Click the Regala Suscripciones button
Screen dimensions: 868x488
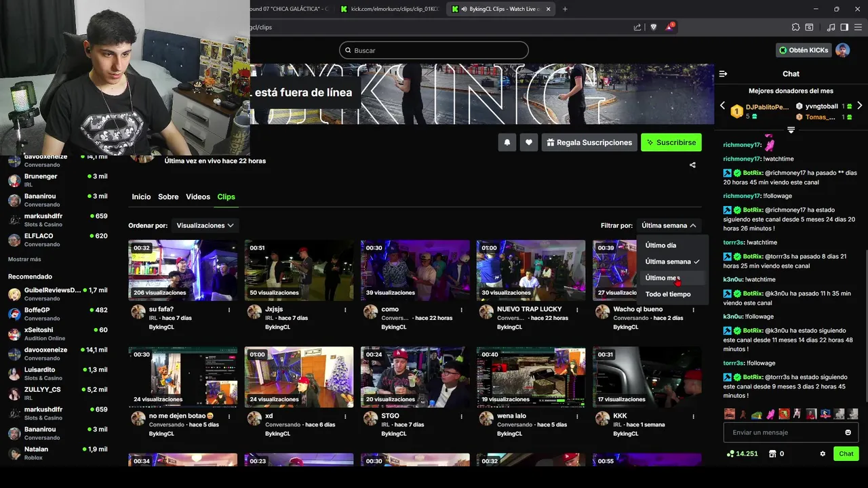pos(589,142)
